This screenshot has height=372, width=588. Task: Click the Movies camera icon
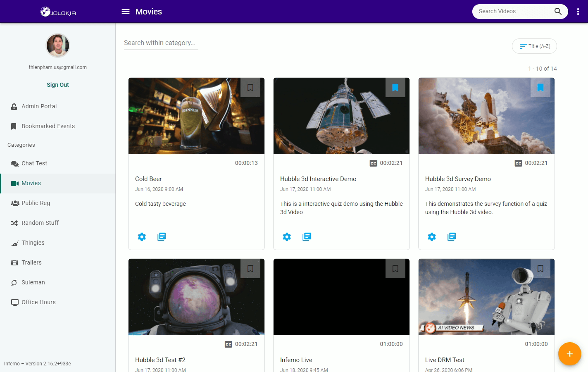(15, 184)
